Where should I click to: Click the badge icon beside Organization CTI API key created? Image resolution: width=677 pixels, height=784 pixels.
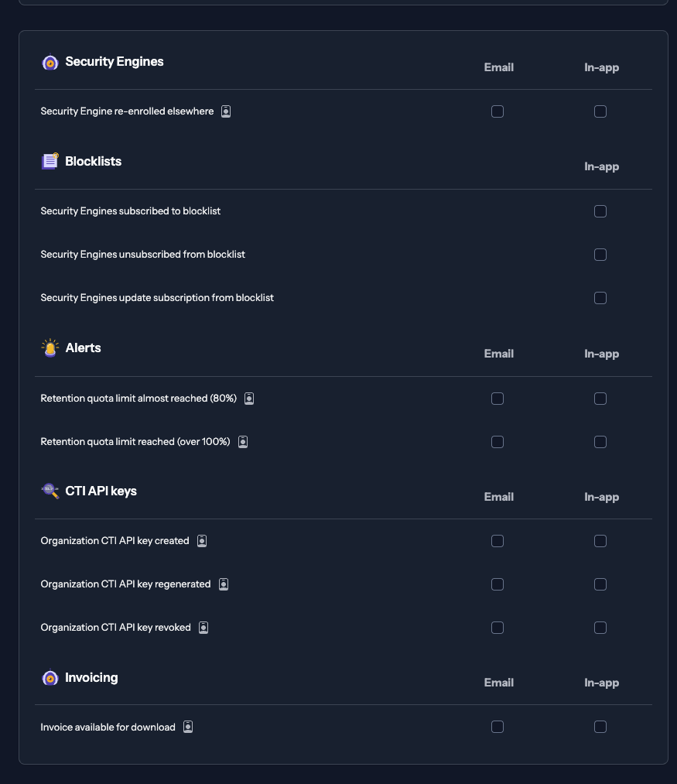pyautogui.click(x=202, y=540)
